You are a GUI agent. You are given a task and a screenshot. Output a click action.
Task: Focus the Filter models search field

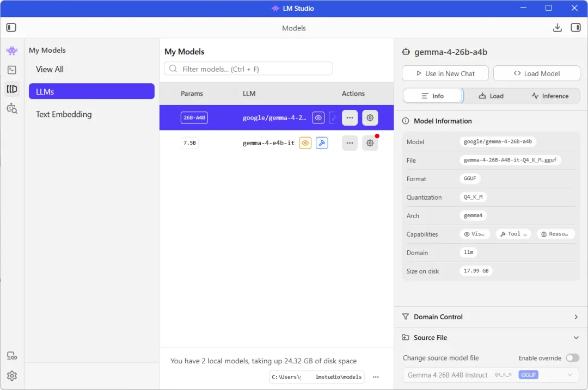point(248,69)
